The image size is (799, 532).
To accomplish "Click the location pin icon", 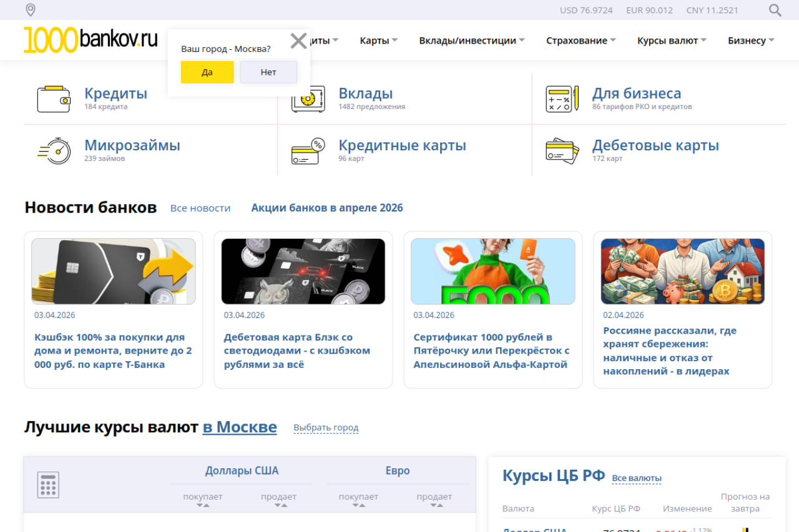I will 30,10.
